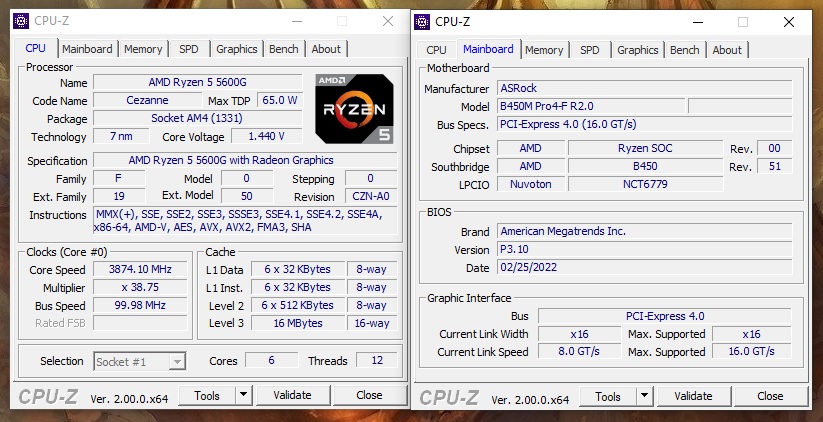The height and width of the screenshot is (422, 823).
Task: Click the Ryzen 5 processor logo
Action: (354, 109)
